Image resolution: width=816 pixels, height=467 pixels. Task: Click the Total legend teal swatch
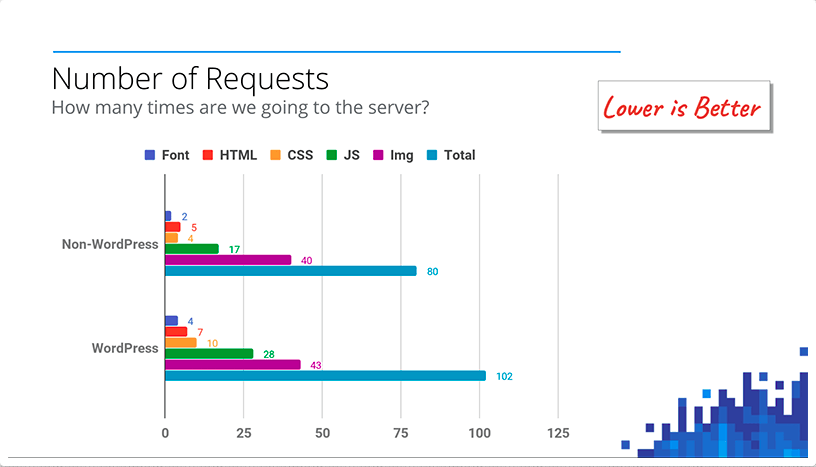pos(432,155)
